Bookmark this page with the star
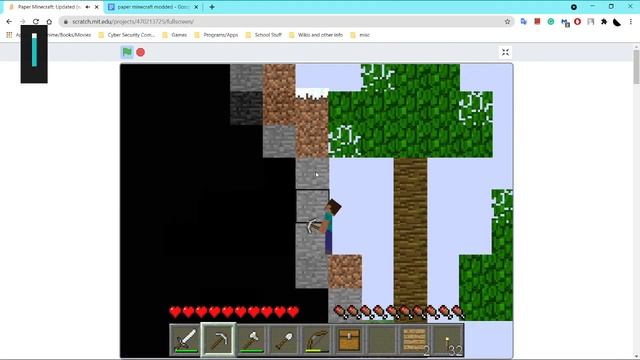Viewport: 640px width, 360px height. point(507,22)
